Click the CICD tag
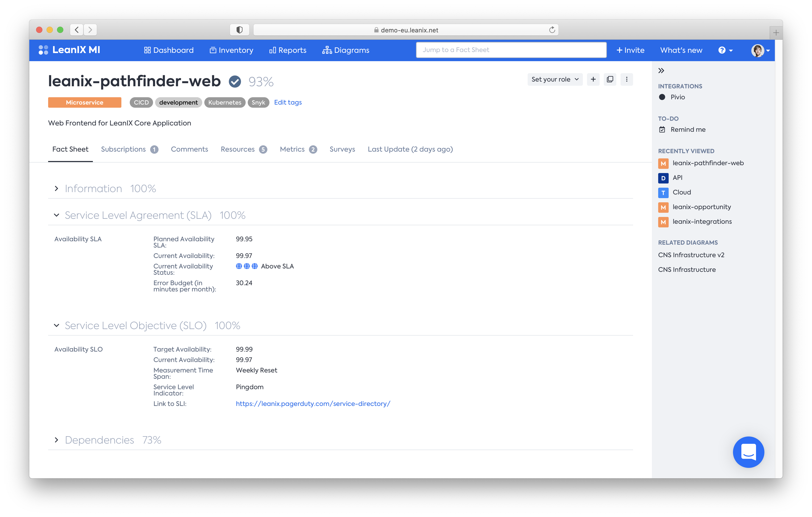 coord(141,102)
